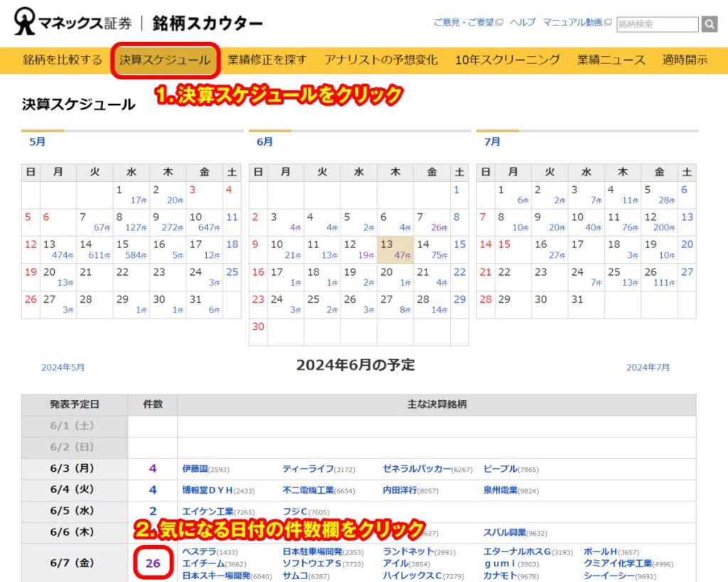Open アイル(3854) stock link

(406, 564)
